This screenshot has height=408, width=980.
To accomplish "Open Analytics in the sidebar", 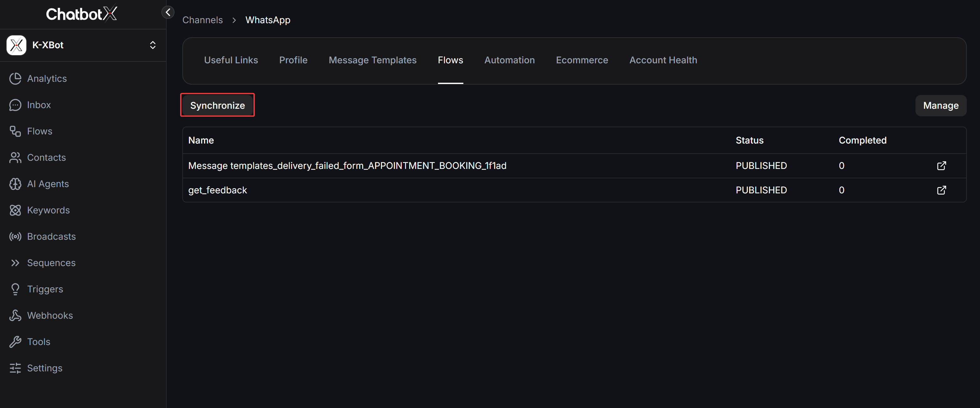I will (x=47, y=79).
